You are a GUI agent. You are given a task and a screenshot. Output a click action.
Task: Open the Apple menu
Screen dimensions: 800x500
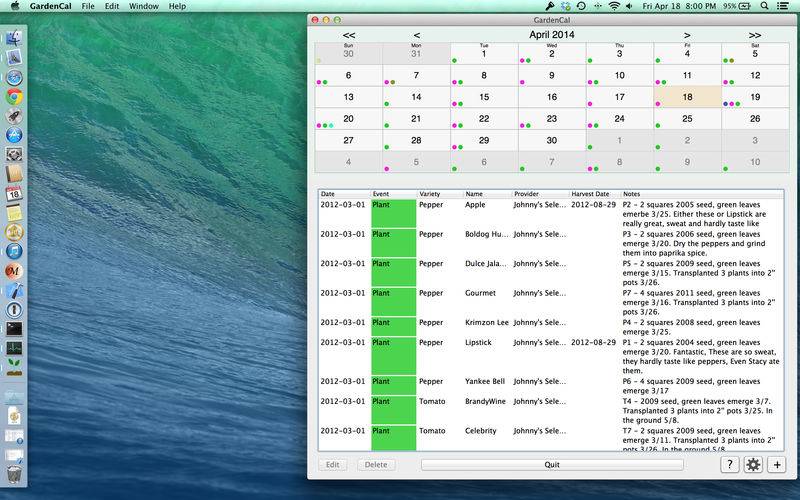[x=14, y=6]
